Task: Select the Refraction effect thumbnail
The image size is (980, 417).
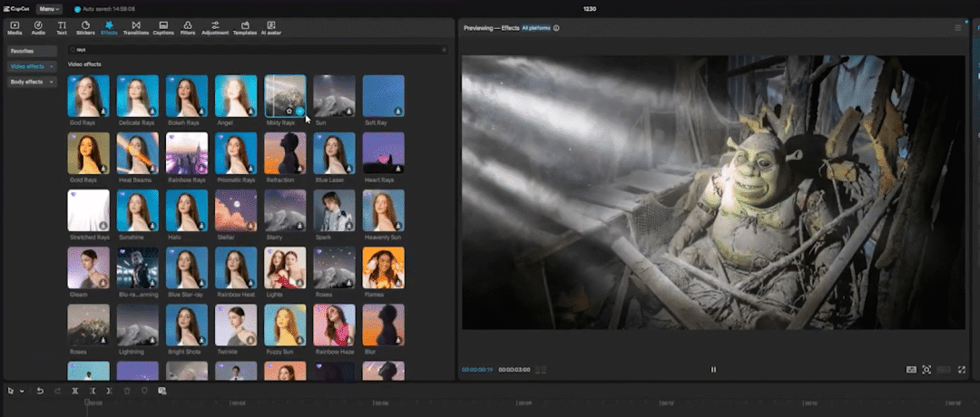Action: (285, 153)
